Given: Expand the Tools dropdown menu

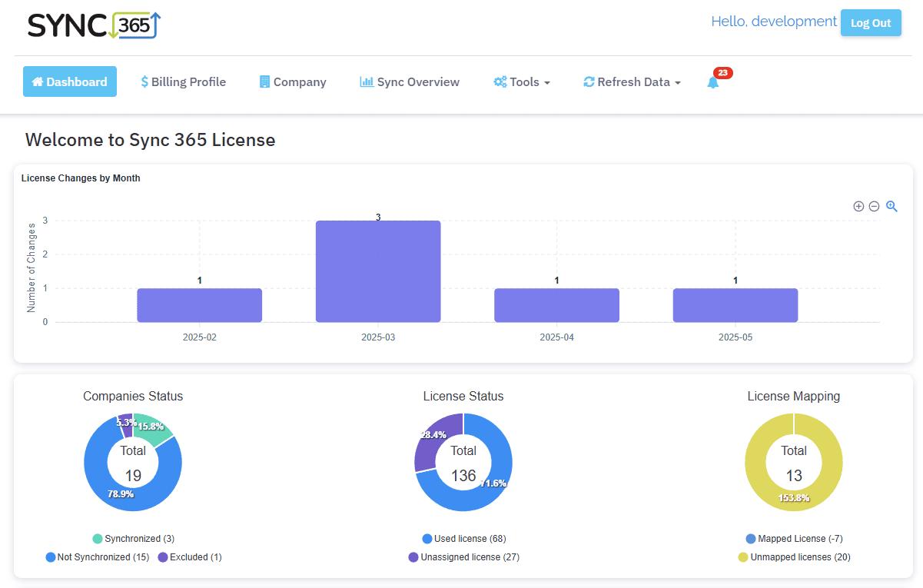Looking at the screenshot, I should (522, 81).
